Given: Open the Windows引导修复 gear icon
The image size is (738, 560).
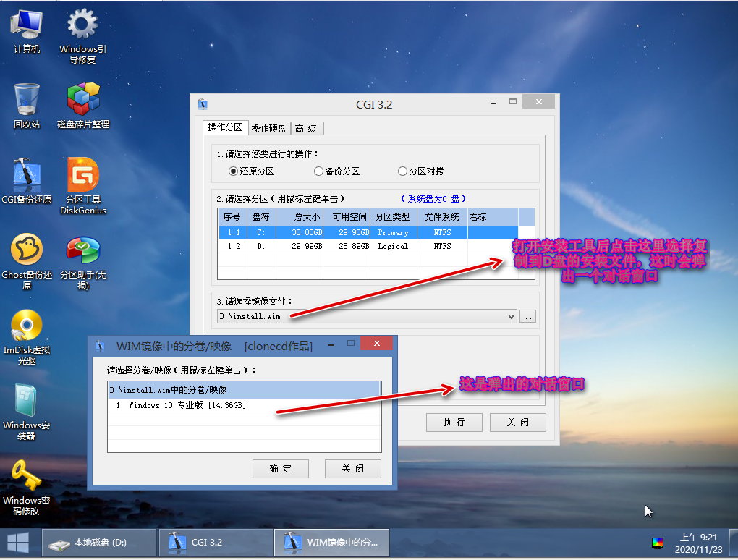Looking at the screenshot, I should (x=83, y=25).
